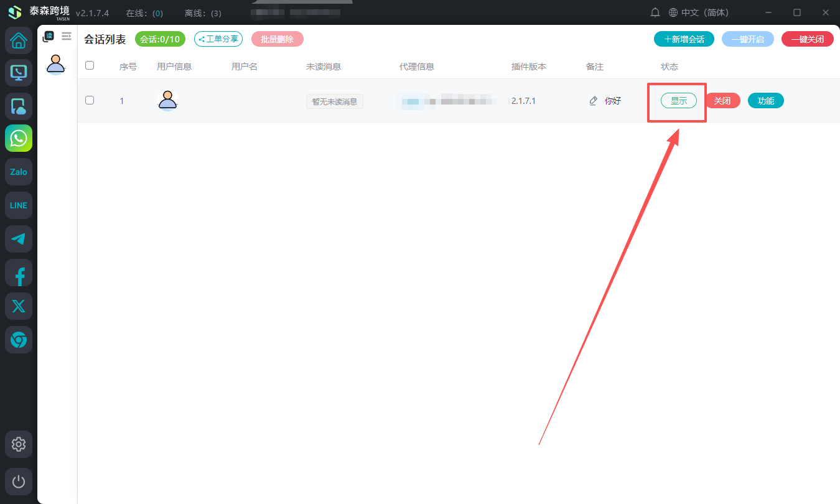Select the user avatar in left panel
Screen dimensions: 840x504
click(x=56, y=63)
